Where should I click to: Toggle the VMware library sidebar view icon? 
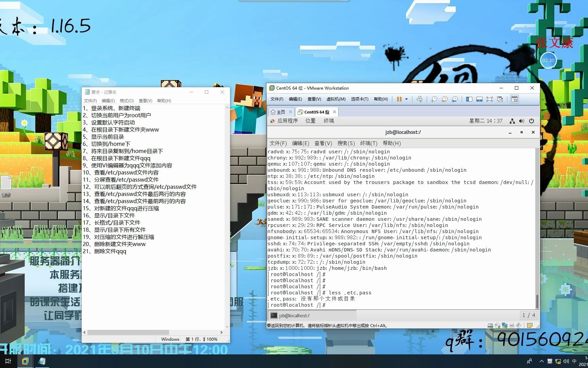469,99
